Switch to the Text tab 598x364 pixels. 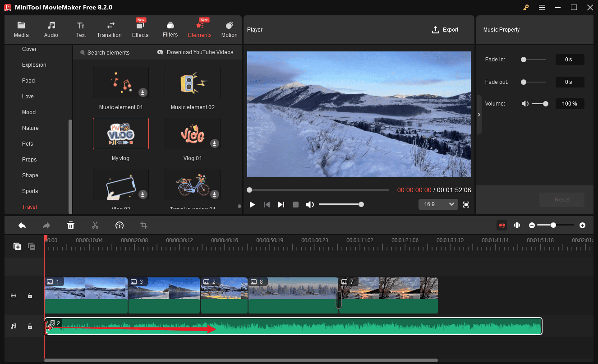click(81, 30)
